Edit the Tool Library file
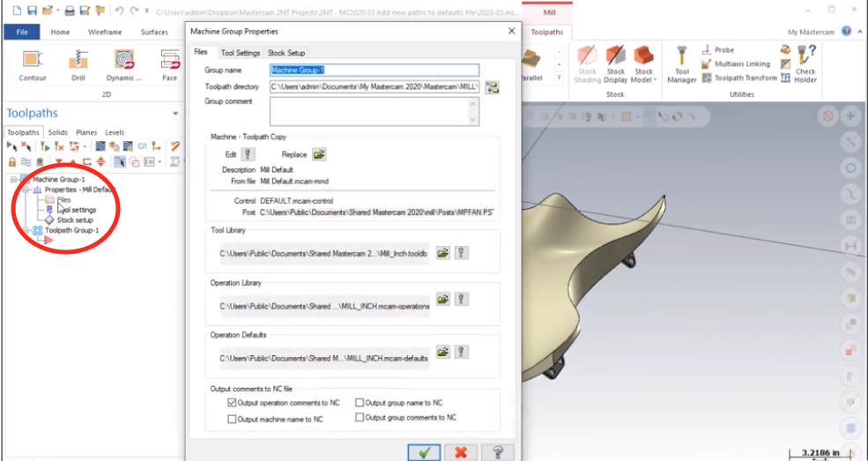 [x=462, y=253]
